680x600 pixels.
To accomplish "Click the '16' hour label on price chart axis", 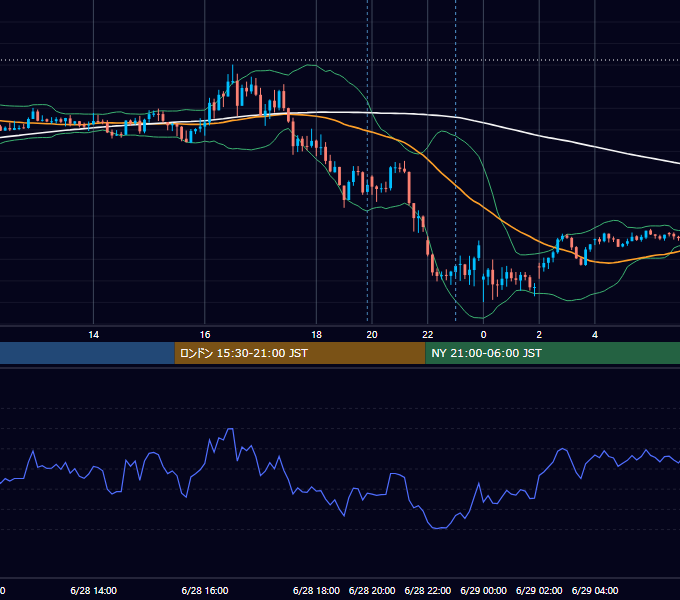I will click(205, 335).
